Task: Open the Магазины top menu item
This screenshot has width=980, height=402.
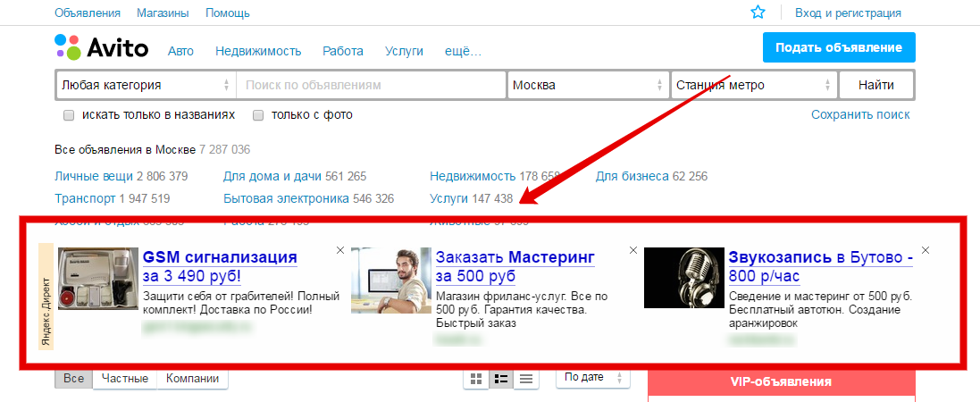Action: (x=163, y=13)
